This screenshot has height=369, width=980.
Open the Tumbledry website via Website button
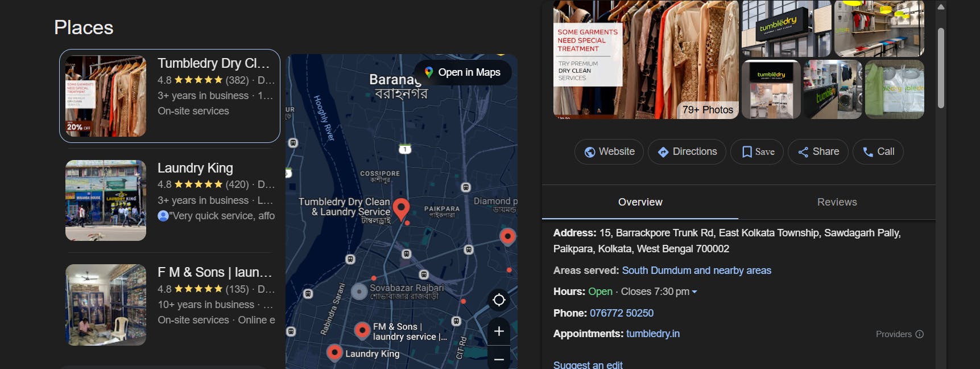[609, 151]
